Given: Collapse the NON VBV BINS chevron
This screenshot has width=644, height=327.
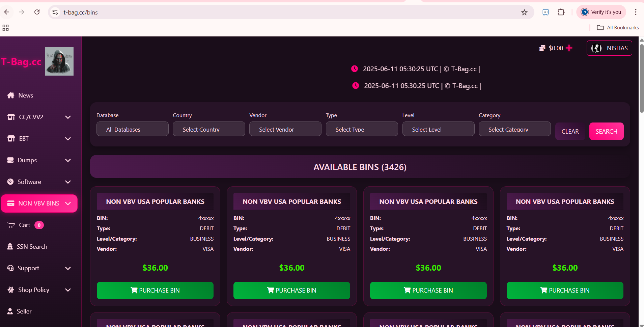Looking at the screenshot, I should (x=68, y=203).
